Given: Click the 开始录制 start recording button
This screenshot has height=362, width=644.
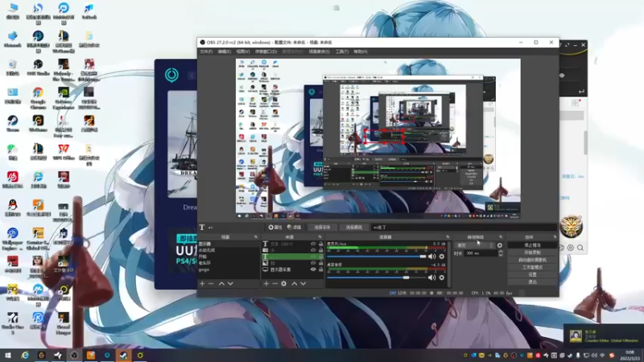Looking at the screenshot, I should 532,253.
